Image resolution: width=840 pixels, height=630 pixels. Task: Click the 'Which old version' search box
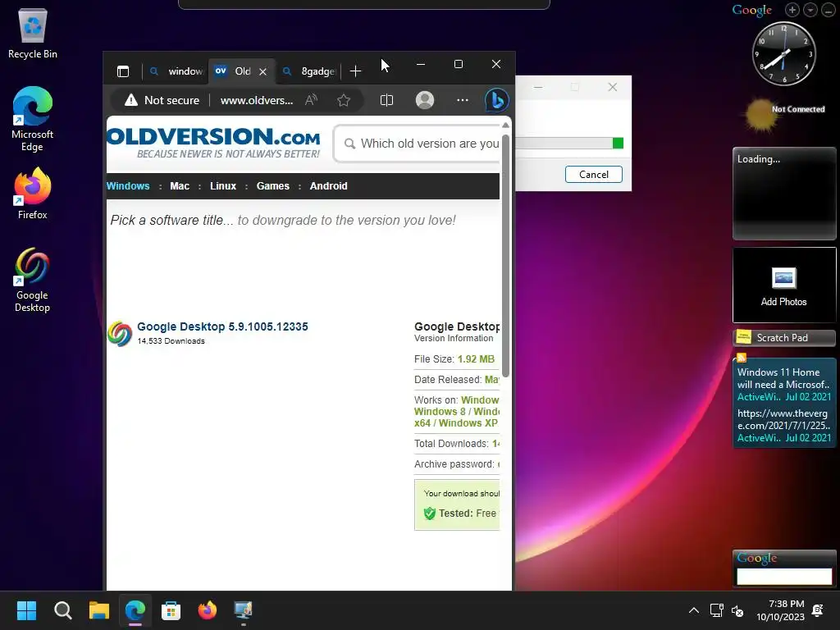pyautogui.click(x=418, y=144)
